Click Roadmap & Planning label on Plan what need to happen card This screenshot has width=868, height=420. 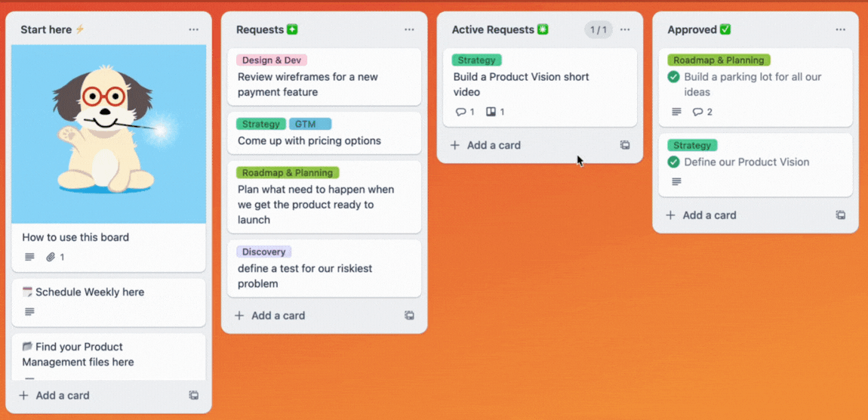288,173
